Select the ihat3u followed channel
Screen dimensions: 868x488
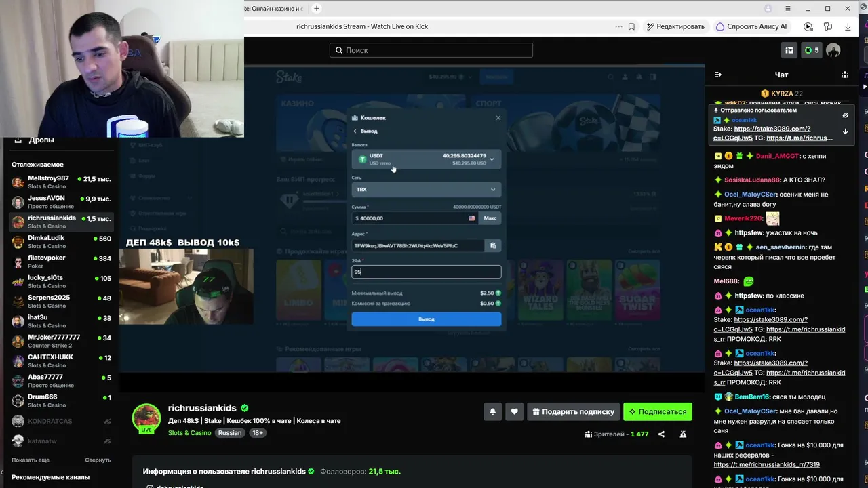(x=61, y=321)
